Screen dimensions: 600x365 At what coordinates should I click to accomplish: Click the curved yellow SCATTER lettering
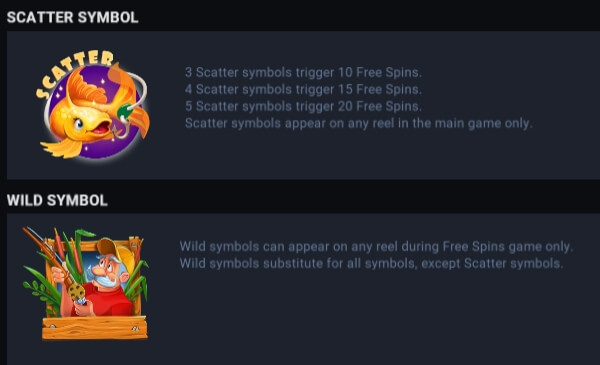pyautogui.click(x=73, y=73)
